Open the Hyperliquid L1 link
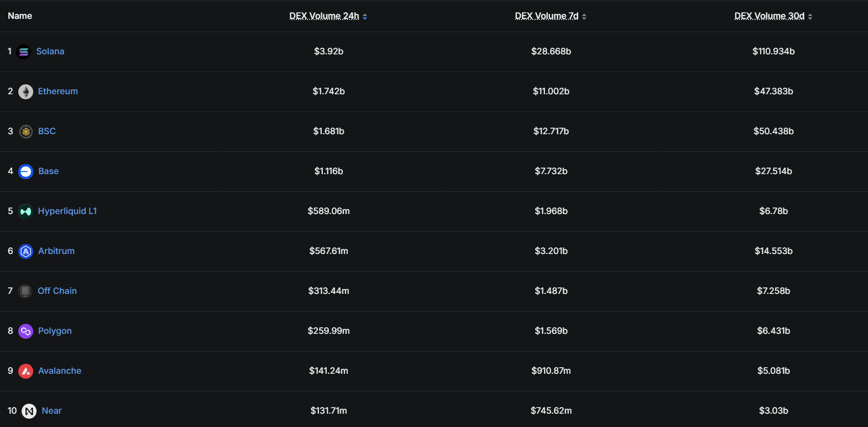Image resolution: width=868 pixels, height=427 pixels. pos(67,211)
